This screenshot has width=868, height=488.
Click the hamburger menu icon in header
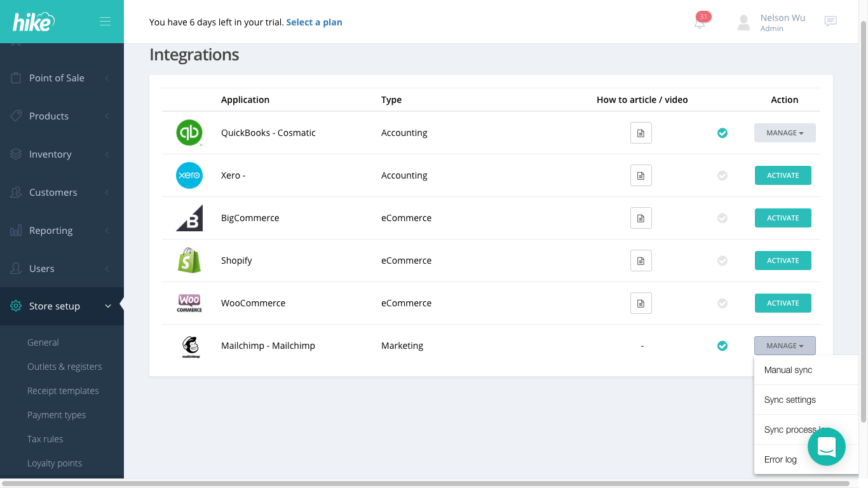(x=105, y=22)
